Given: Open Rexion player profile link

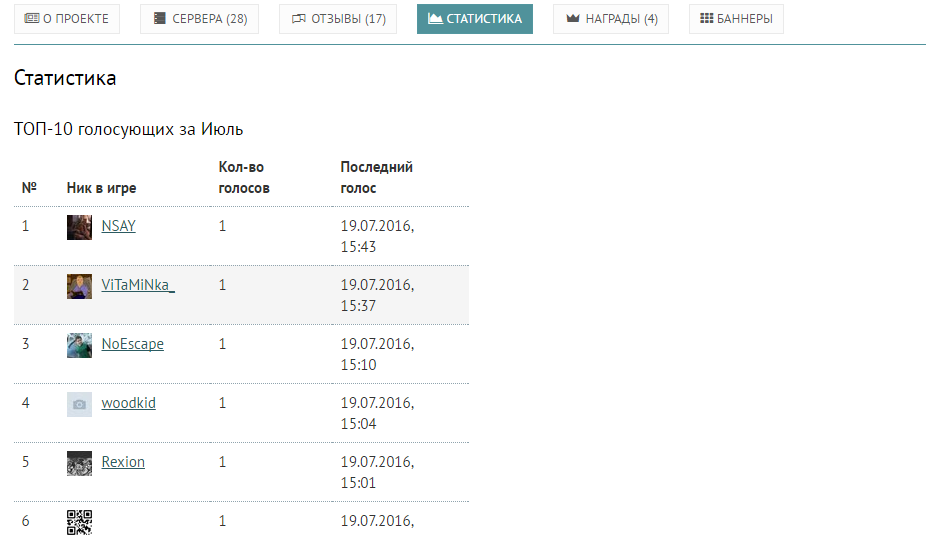Looking at the screenshot, I should 123,462.
